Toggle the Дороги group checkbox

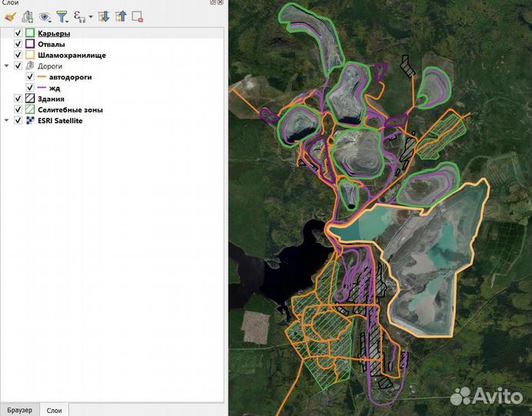click(18, 66)
